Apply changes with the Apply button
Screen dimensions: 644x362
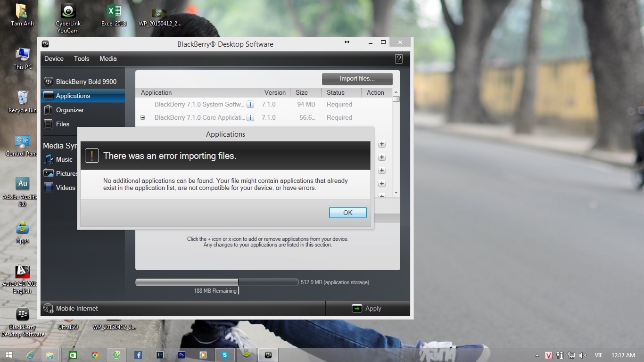click(367, 308)
